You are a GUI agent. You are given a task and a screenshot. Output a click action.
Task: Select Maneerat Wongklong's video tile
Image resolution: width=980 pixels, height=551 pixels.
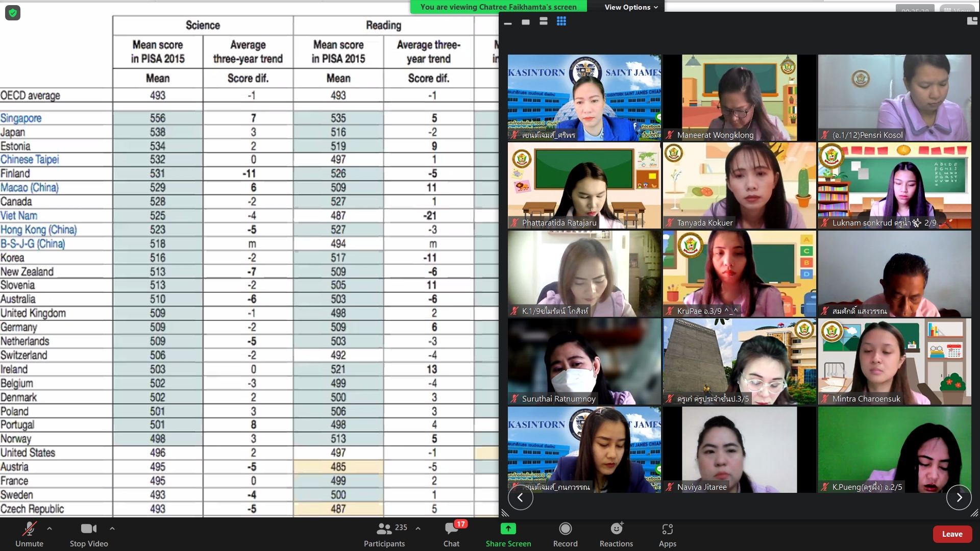tap(739, 97)
